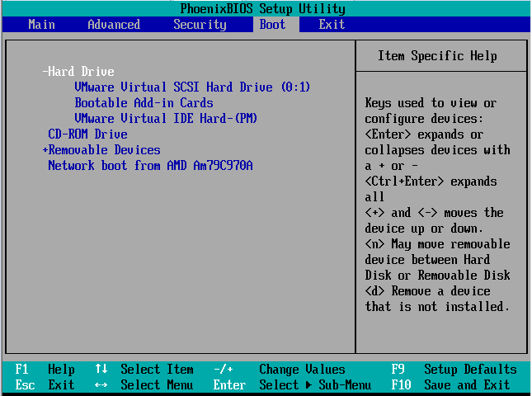Click help line '<n> May move removable'
532x396 pixels.
[438, 244]
